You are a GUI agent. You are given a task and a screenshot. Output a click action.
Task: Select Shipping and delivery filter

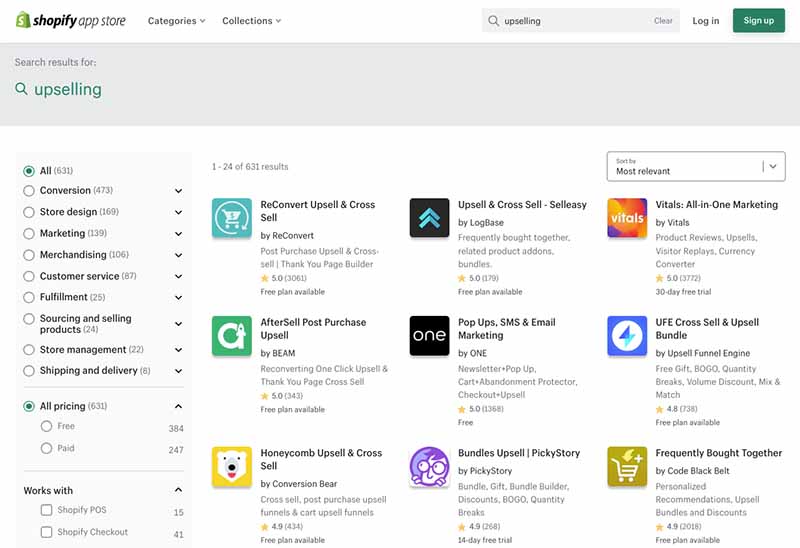(29, 371)
